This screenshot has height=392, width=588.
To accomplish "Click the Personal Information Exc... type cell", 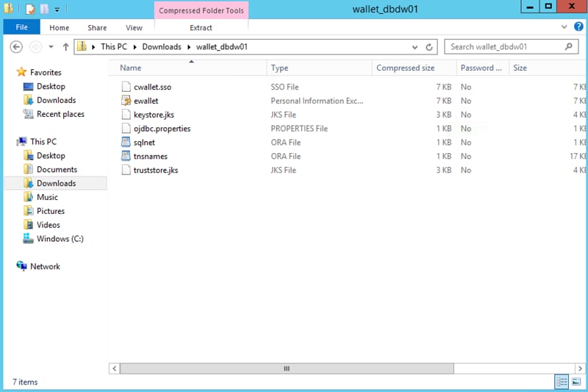I will [317, 101].
